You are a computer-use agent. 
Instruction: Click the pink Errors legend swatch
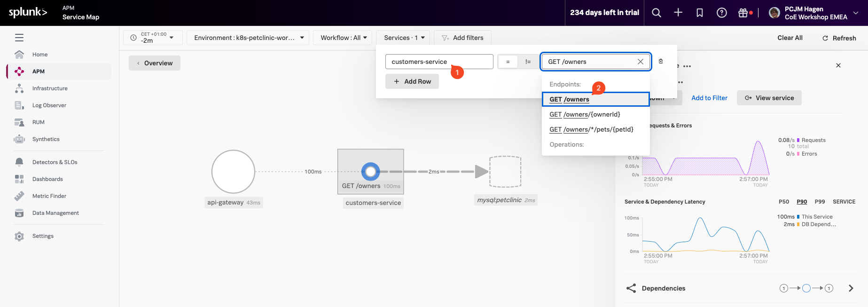[x=798, y=154]
